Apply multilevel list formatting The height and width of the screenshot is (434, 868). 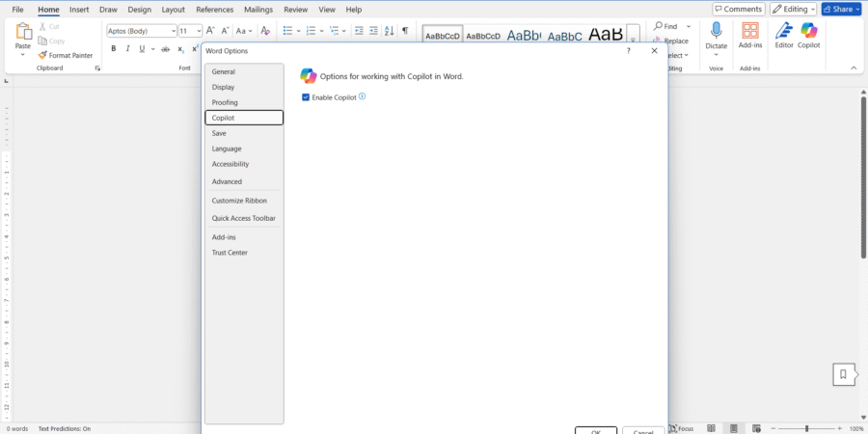(x=334, y=31)
